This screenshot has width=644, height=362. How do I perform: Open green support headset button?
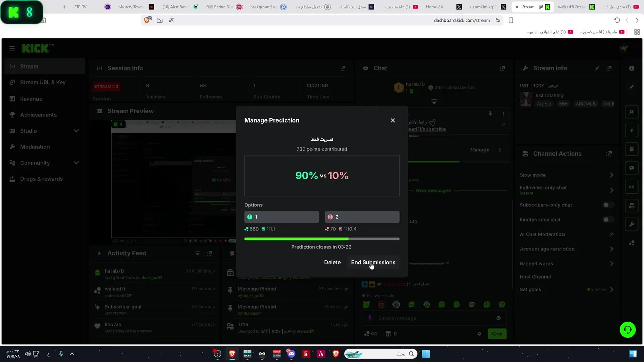tap(628, 330)
